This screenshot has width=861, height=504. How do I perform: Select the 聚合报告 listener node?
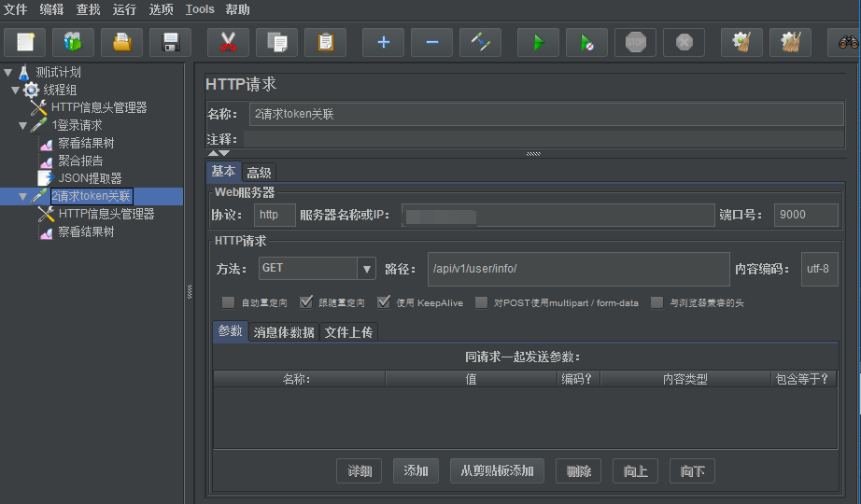point(80,161)
